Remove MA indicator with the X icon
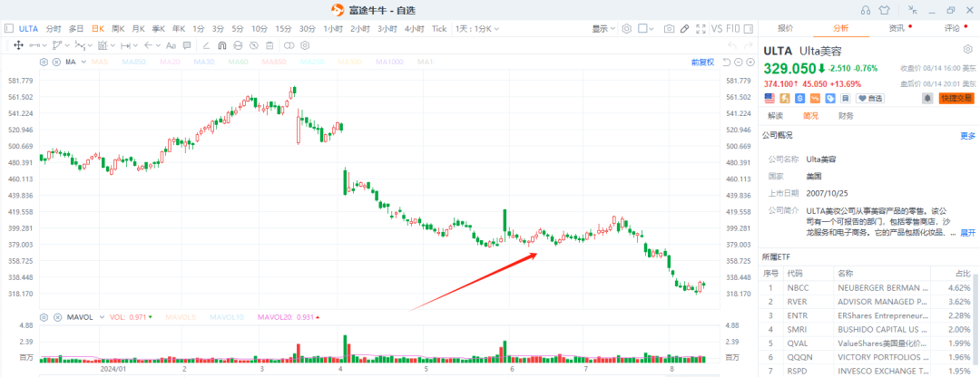 click(56, 62)
